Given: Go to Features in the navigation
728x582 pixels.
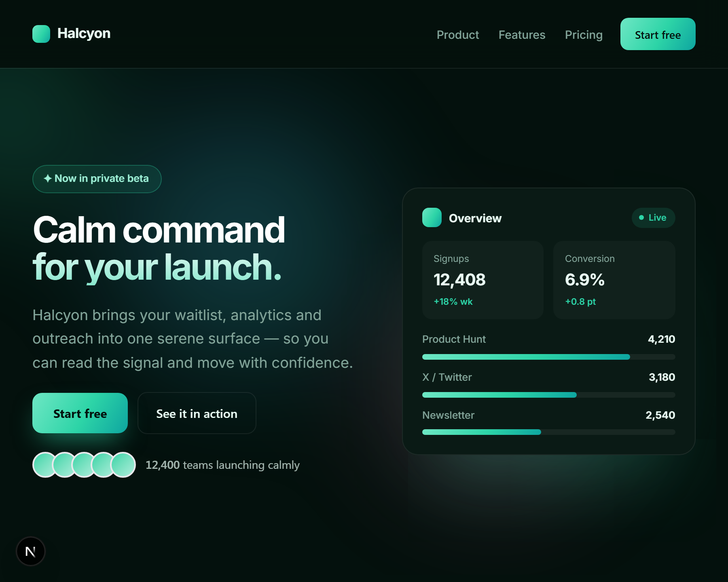Looking at the screenshot, I should coord(522,35).
